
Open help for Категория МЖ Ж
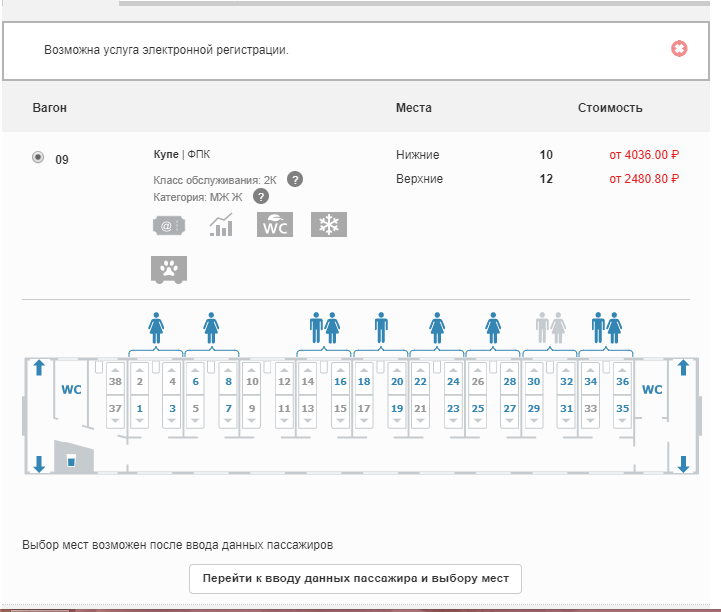(261, 197)
